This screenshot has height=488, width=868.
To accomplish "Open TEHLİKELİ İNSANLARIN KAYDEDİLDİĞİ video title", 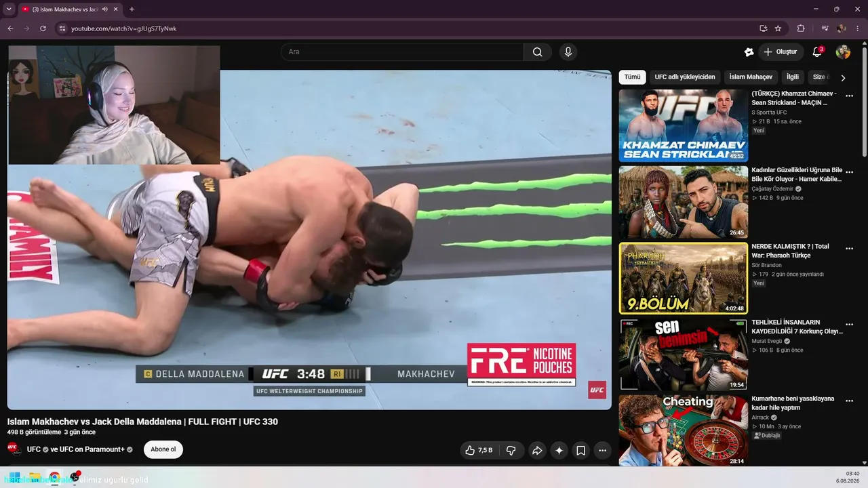I will point(797,327).
